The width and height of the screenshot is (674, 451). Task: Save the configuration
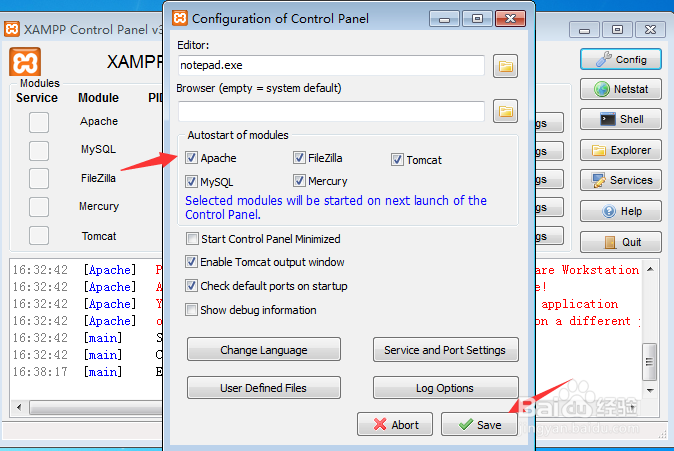click(479, 424)
